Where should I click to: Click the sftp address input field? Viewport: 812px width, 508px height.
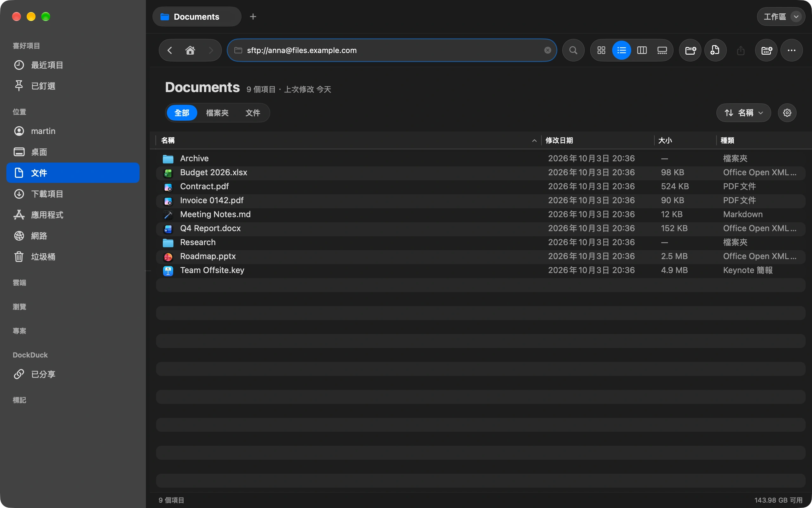point(392,50)
